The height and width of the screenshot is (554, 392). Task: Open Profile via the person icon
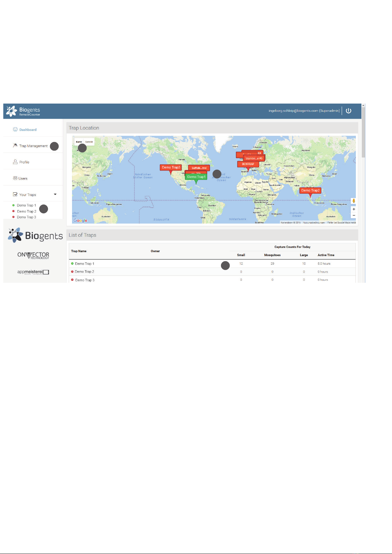point(15,162)
